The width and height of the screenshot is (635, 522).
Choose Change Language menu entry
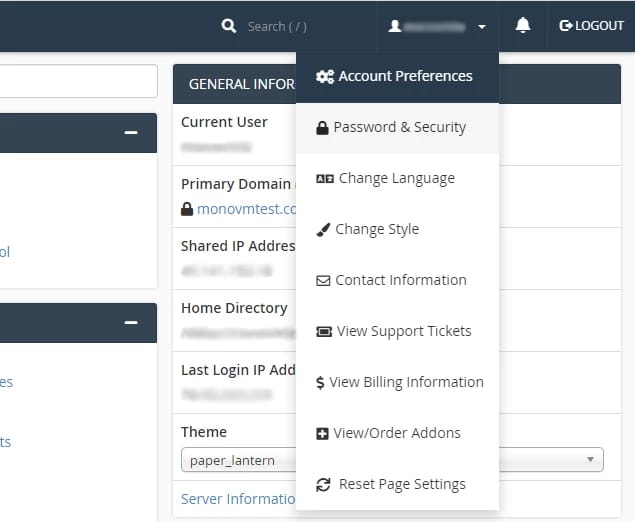(x=397, y=179)
